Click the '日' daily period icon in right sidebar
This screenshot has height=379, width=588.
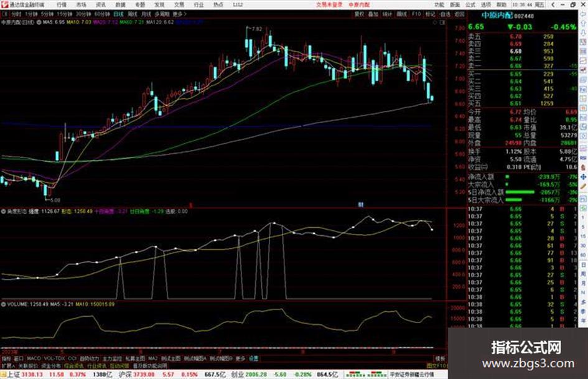(584, 265)
